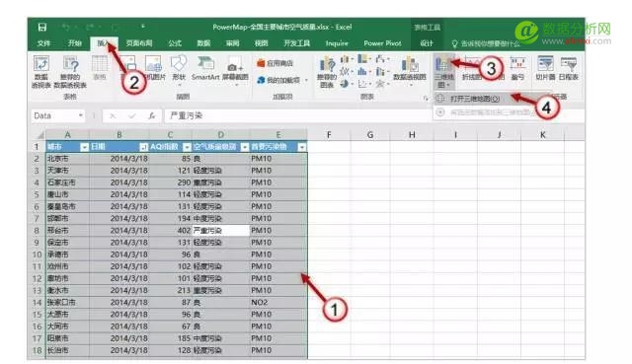Open the Developer (开发工具) tab
The width and height of the screenshot is (632, 364).
point(296,43)
